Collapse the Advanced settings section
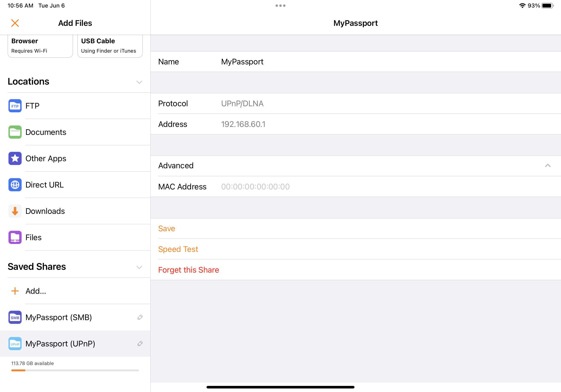This screenshot has width=561, height=392. coord(548,166)
